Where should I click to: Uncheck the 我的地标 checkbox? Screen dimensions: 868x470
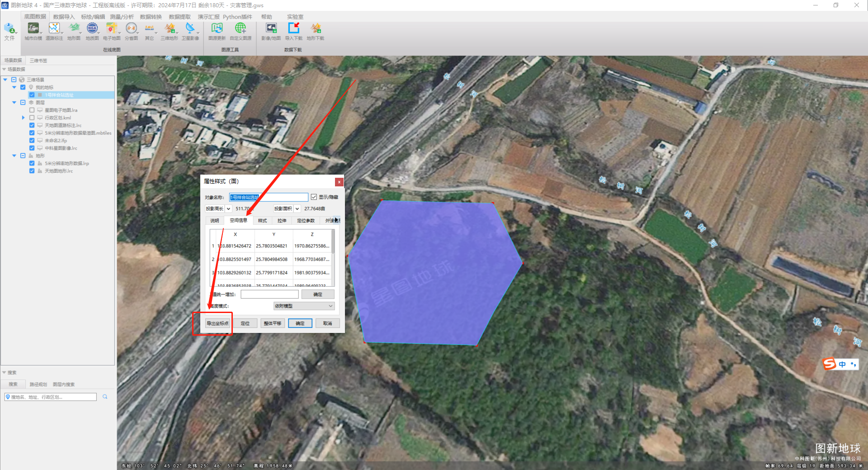pyautogui.click(x=23, y=87)
